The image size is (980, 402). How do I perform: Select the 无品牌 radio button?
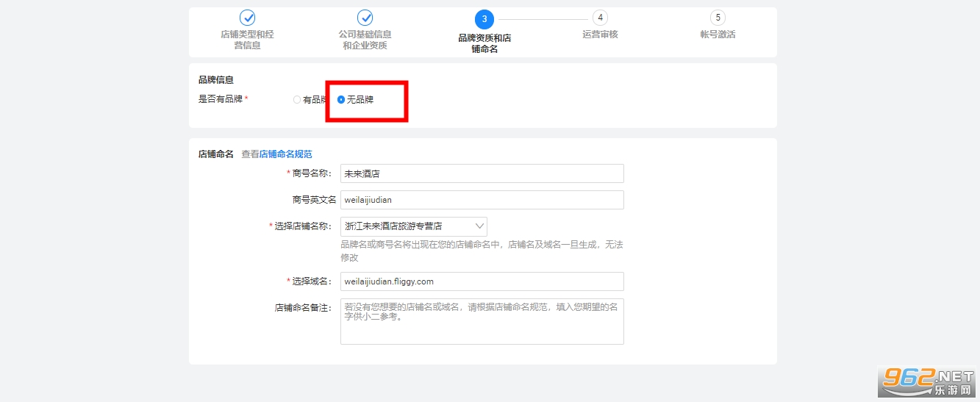[x=341, y=99]
